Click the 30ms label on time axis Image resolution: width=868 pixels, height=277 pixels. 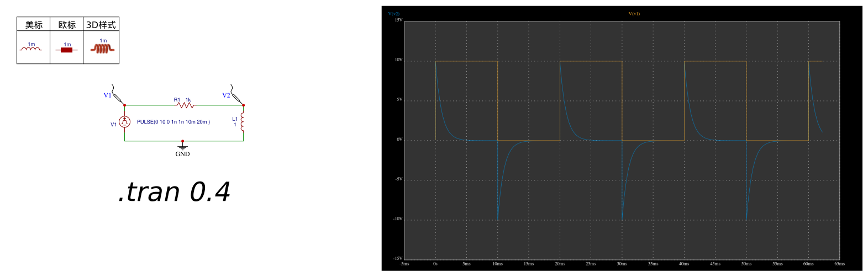[x=622, y=264]
